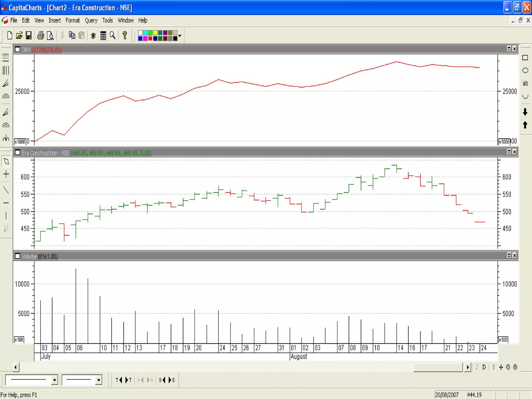Open the Format menu

72,20
